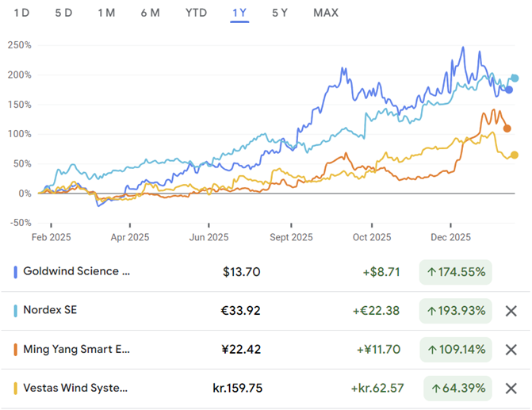Click the +$8.71 change value
Viewport: 532px width, 410px height.
pos(381,272)
